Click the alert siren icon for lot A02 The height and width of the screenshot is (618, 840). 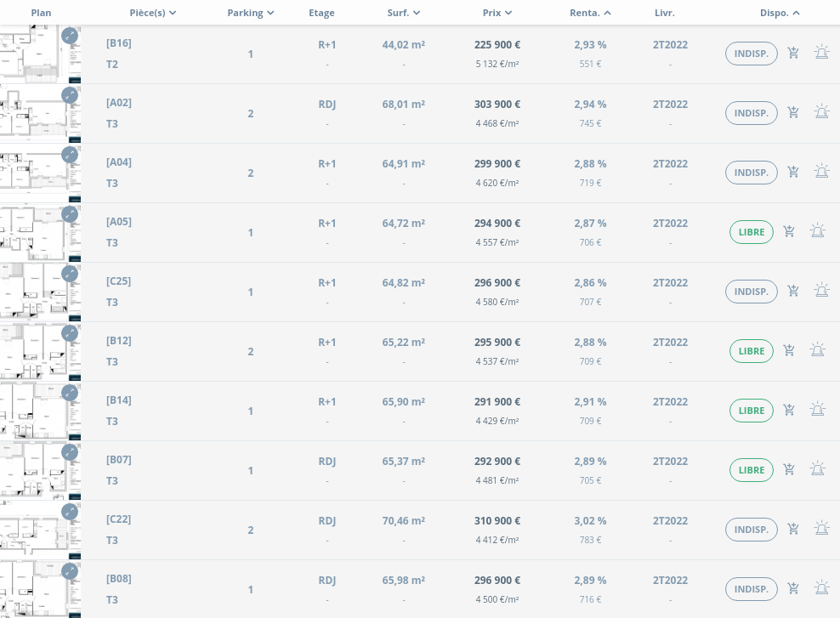821,112
